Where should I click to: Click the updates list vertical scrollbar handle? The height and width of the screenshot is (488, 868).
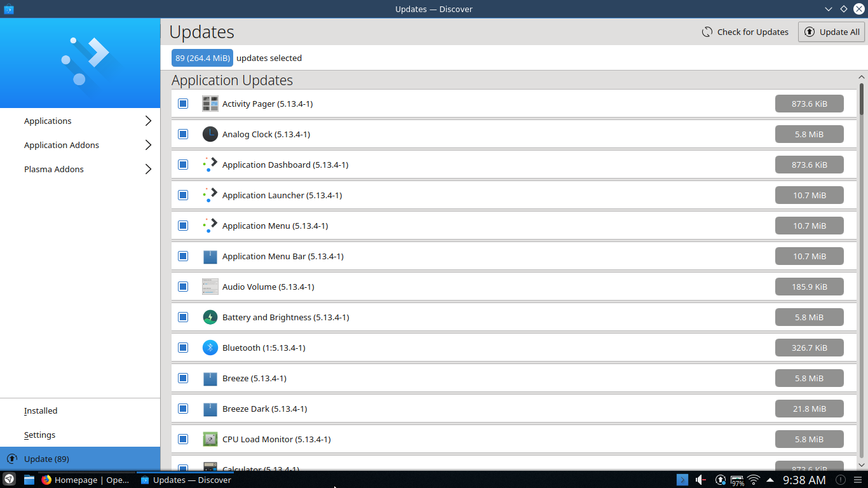(862, 98)
